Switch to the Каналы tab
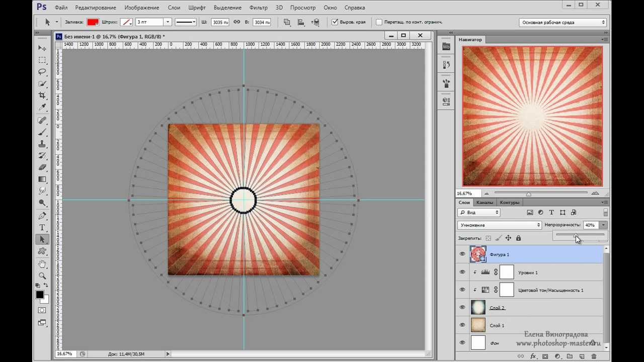644x362 pixels. [x=485, y=203]
